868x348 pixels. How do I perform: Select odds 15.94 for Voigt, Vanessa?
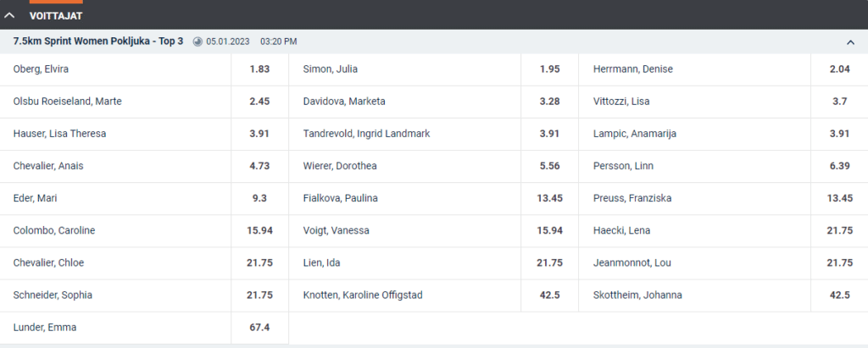pyautogui.click(x=549, y=230)
